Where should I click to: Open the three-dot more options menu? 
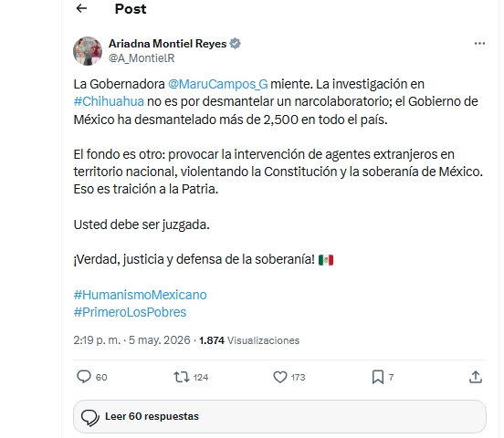(479, 44)
